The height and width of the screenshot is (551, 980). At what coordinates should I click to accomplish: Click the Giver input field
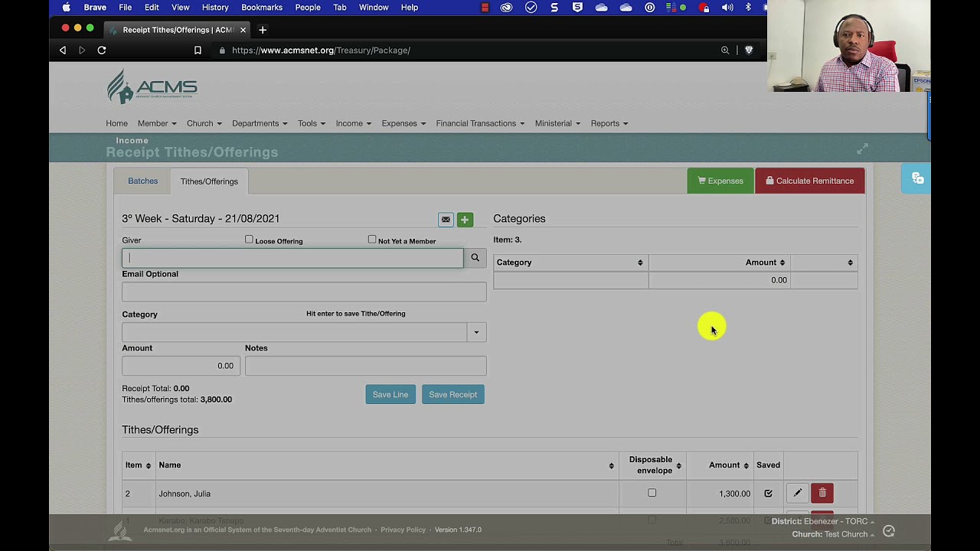292,258
